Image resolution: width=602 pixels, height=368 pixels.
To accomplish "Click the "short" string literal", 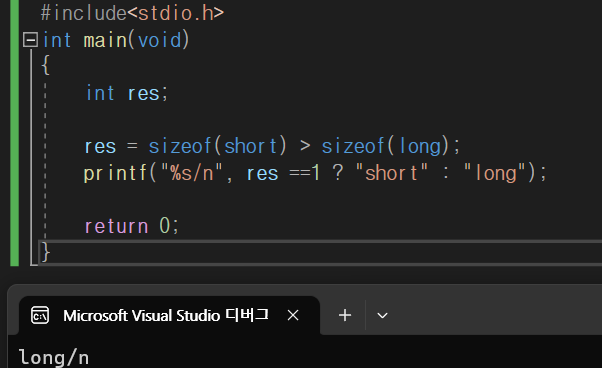I will point(392,173).
